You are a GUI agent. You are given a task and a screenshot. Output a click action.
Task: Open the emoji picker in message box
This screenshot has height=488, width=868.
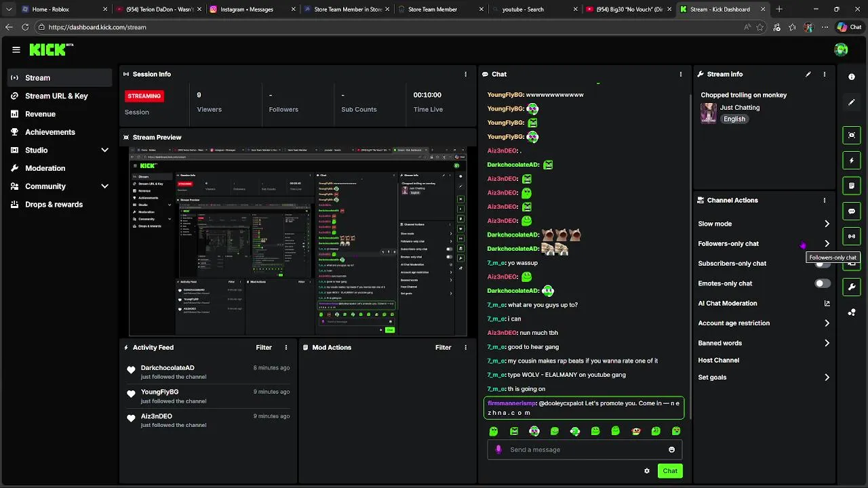[x=672, y=449]
